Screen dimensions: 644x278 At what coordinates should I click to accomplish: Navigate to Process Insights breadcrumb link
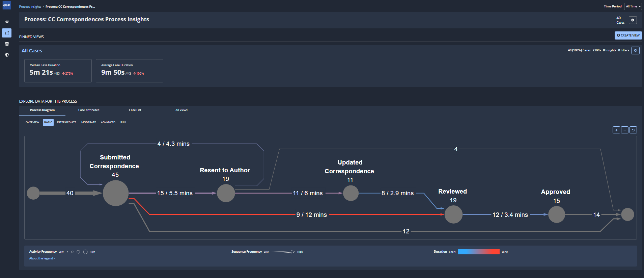(30, 7)
